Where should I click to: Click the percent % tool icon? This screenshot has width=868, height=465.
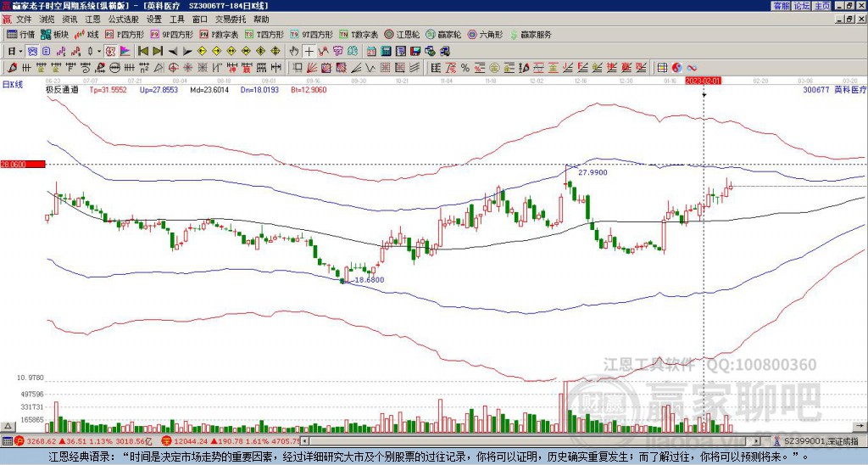coord(465,68)
